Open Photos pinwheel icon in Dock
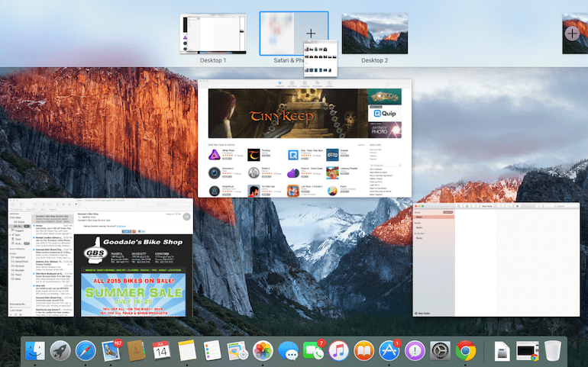This screenshot has width=588, height=367. [x=263, y=351]
